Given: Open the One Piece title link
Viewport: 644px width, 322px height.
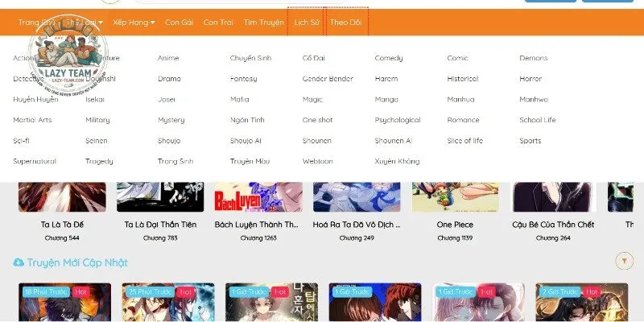Looking at the screenshot, I should click(455, 225).
